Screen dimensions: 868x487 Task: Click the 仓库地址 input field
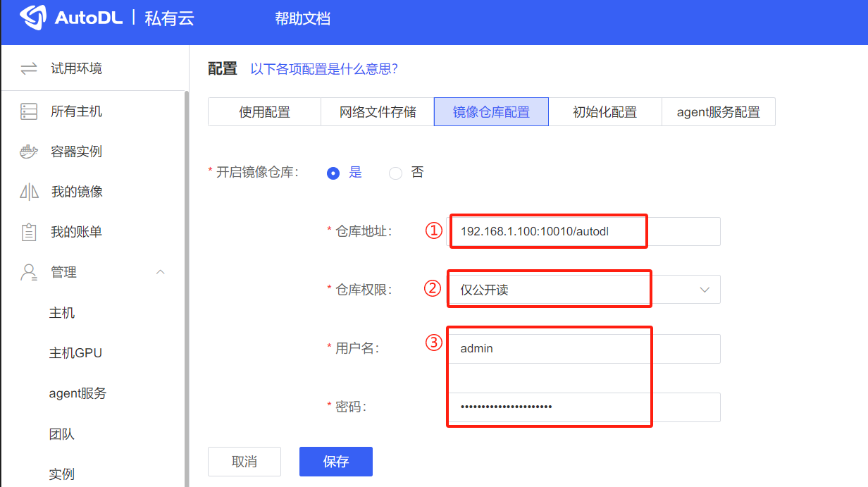coord(548,230)
